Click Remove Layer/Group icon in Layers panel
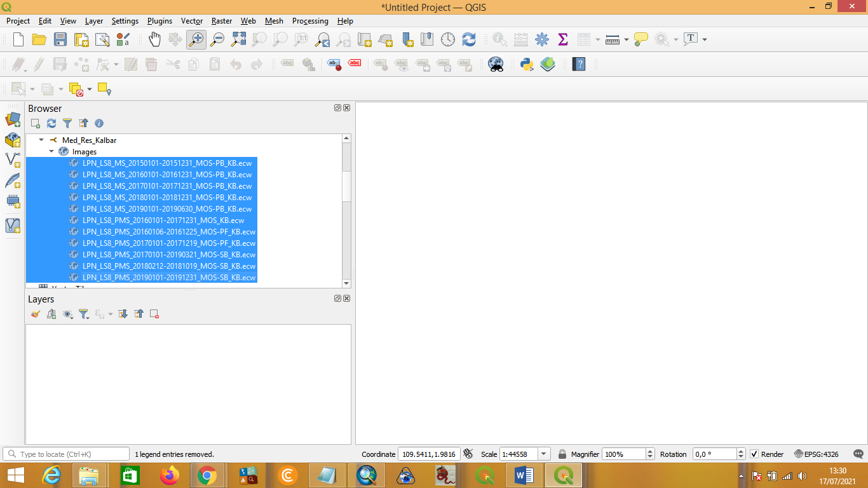 click(x=154, y=314)
